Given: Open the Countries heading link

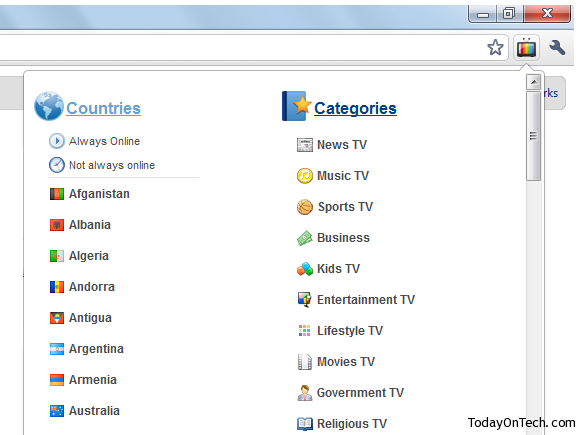Looking at the screenshot, I should pos(103,108).
